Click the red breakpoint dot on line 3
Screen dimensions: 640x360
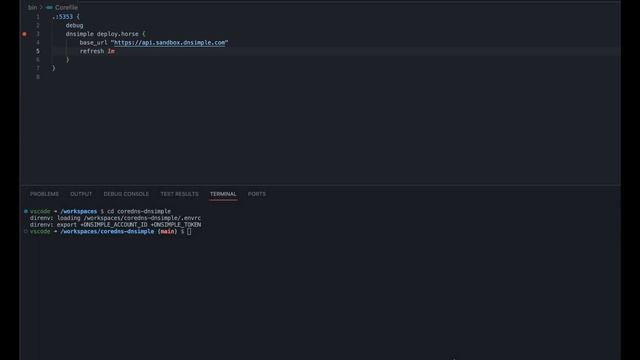click(x=24, y=34)
